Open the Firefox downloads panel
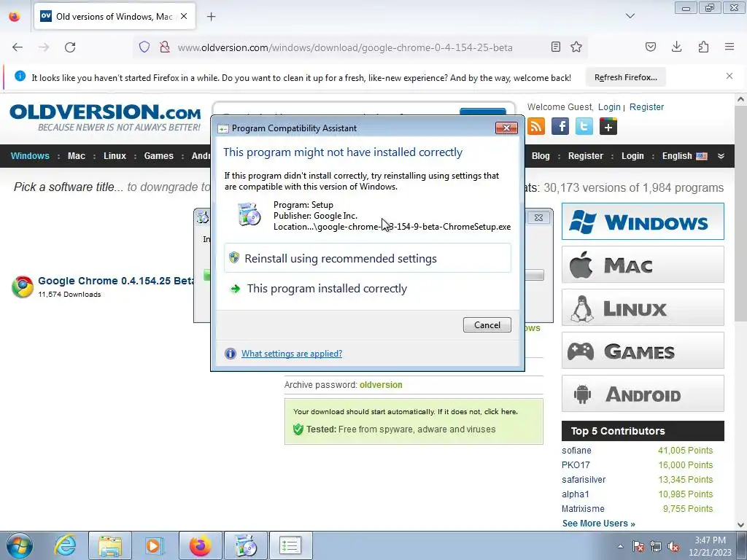The width and height of the screenshot is (747, 560). click(676, 47)
